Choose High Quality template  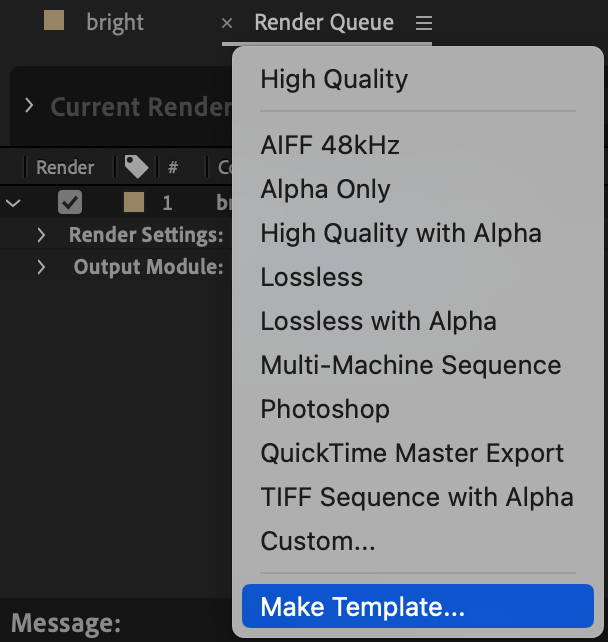point(334,79)
